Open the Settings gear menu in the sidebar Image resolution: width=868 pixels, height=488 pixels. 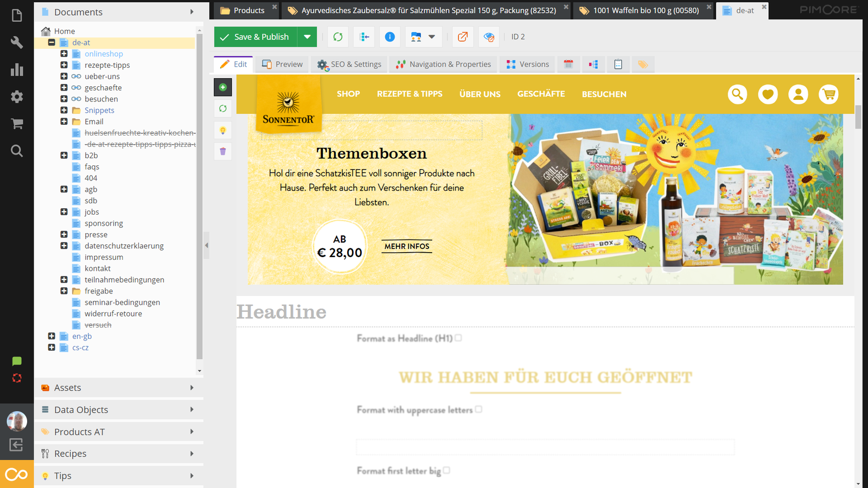coord(17,97)
